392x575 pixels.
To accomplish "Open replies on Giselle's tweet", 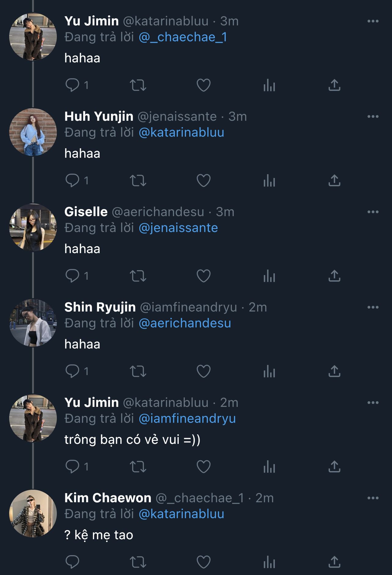I will [x=72, y=276].
